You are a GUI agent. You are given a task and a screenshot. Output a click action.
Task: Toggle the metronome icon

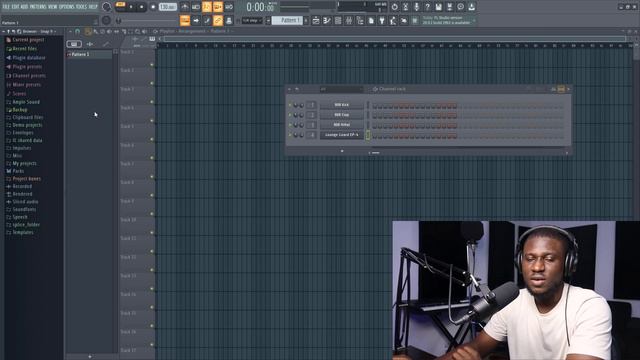coord(185,7)
